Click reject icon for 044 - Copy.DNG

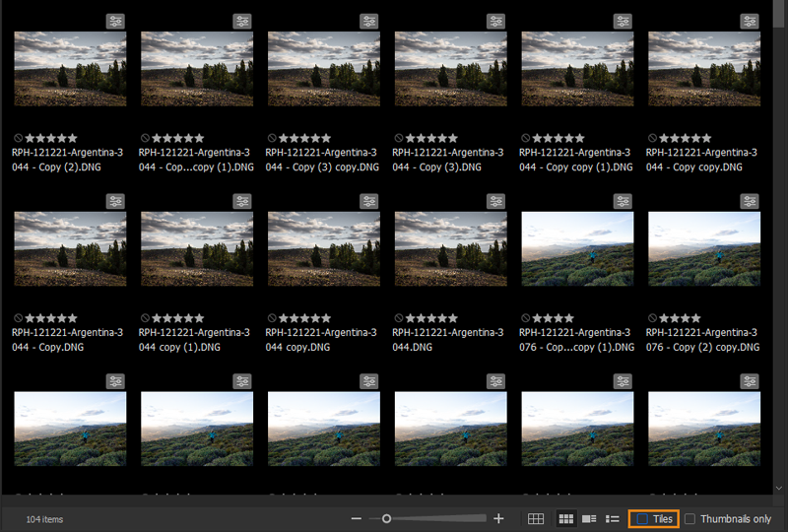click(x=18, y=318)
